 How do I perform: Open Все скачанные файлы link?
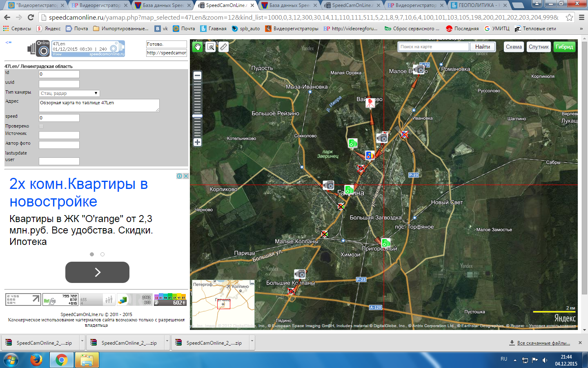(543, 343)
